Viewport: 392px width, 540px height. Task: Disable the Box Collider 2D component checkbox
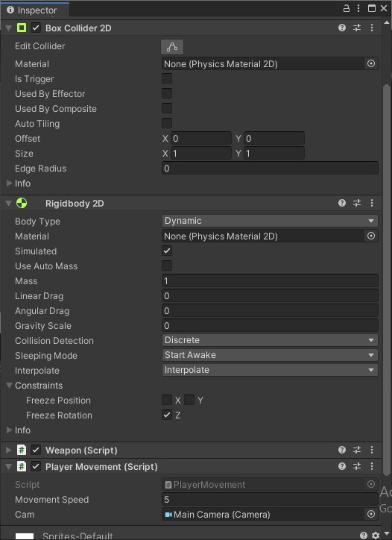tap(36, 28)
